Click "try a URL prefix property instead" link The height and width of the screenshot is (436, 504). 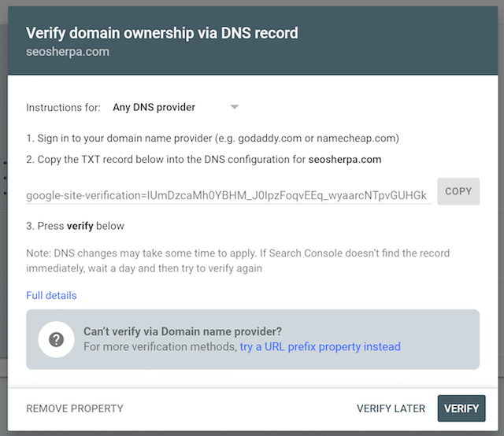click(321, 346)
